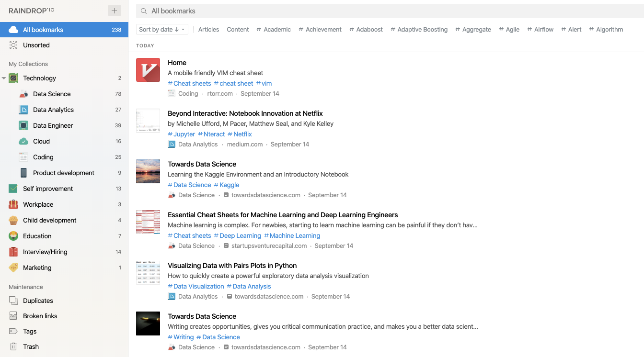The height and width of the screenshot is (357, 644).
Task: Click the Marketing tag icon
Action: pos(13,268)
